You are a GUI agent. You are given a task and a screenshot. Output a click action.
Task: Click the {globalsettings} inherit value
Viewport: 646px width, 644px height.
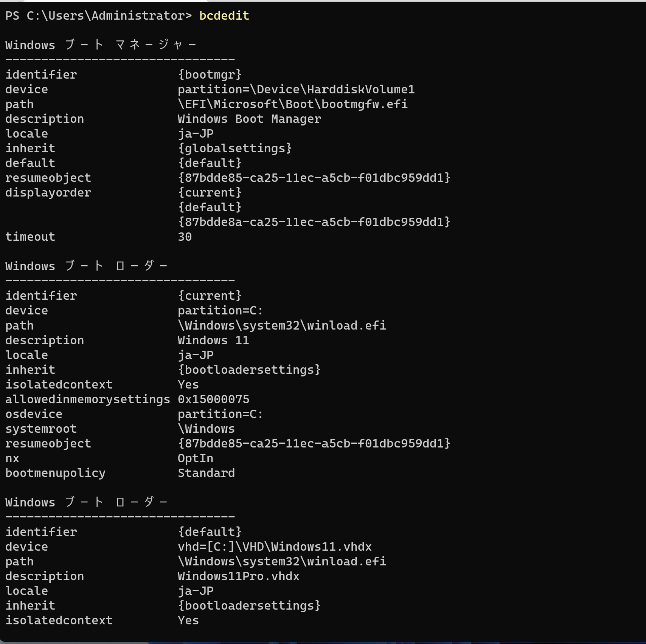click(235, 148)
